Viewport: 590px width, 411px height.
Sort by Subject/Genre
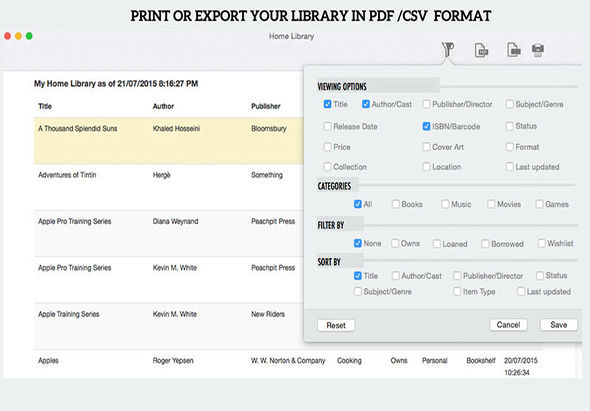click(x=358, y=291)
